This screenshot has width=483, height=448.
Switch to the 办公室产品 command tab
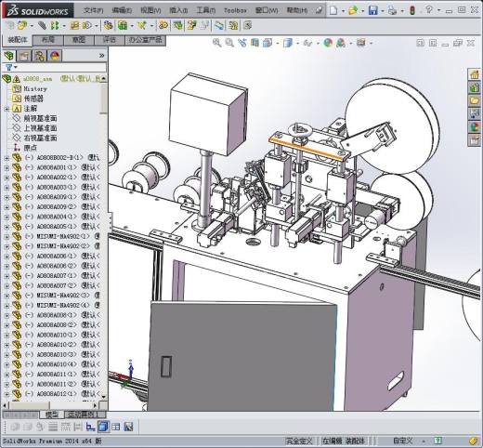(145, 40)
